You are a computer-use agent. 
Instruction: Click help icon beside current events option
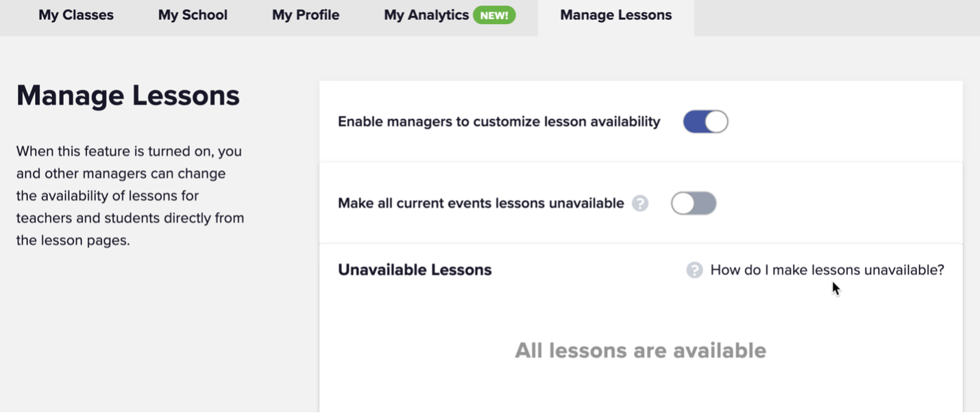[x=640, y=204]
